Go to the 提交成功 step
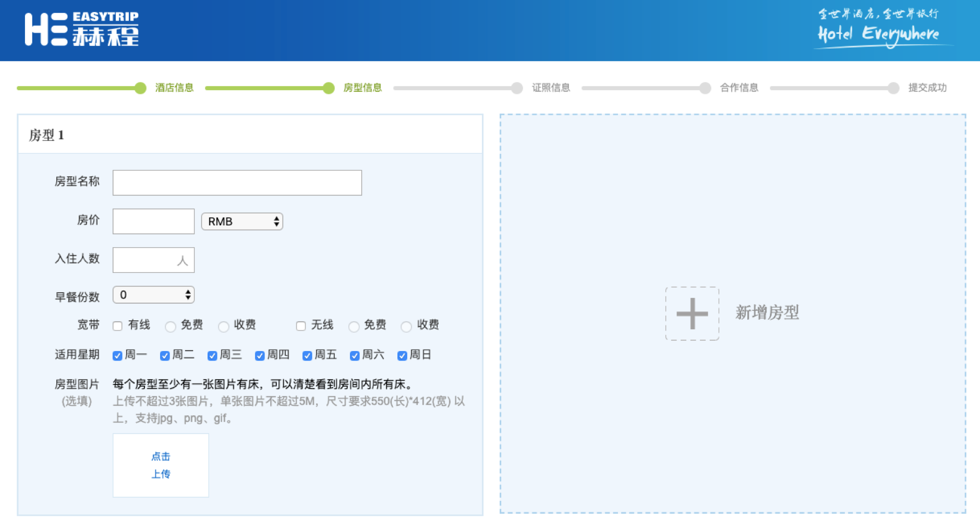Image resolution: width=980 pixels, height=529 pixels. coord(927,88)
